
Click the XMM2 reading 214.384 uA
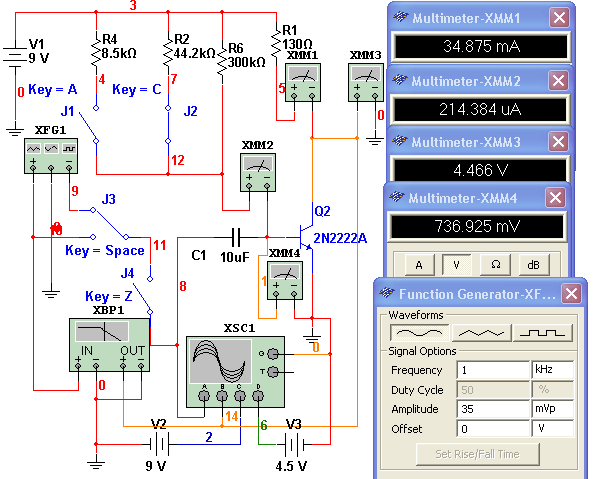coord(480,110)
